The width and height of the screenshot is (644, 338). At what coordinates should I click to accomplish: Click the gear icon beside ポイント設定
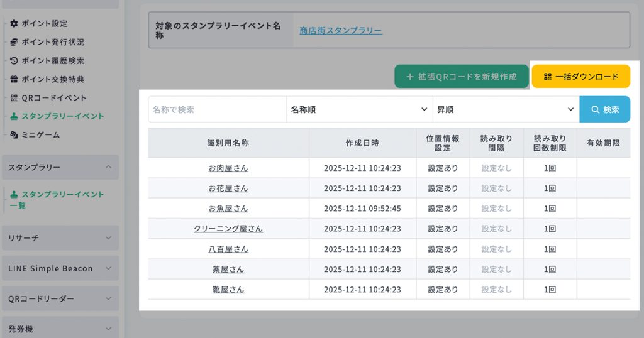point(14,24)
